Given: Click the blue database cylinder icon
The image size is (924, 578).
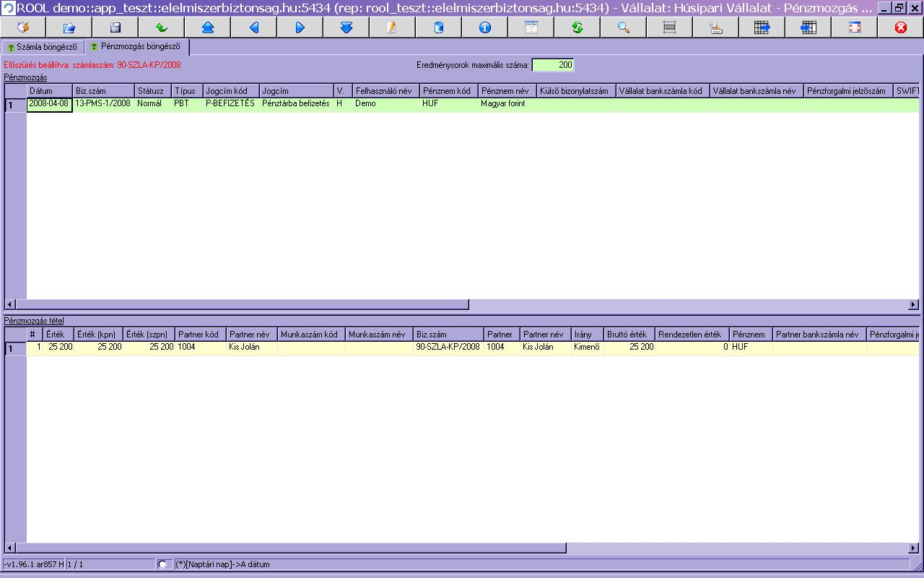Looking at the screenshot, I should pos(438,27).
